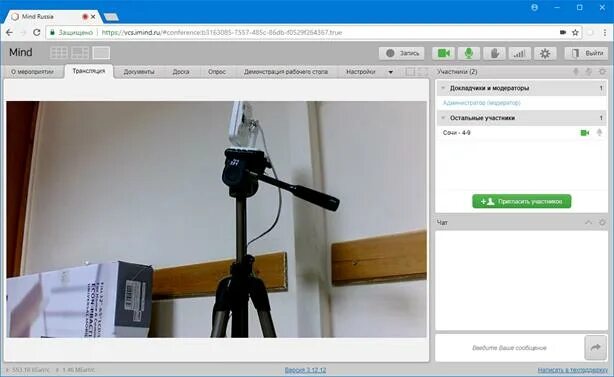Collapse the Чат panel with chevron
This screenshot has width=614, height=377.
coord(588,222)
